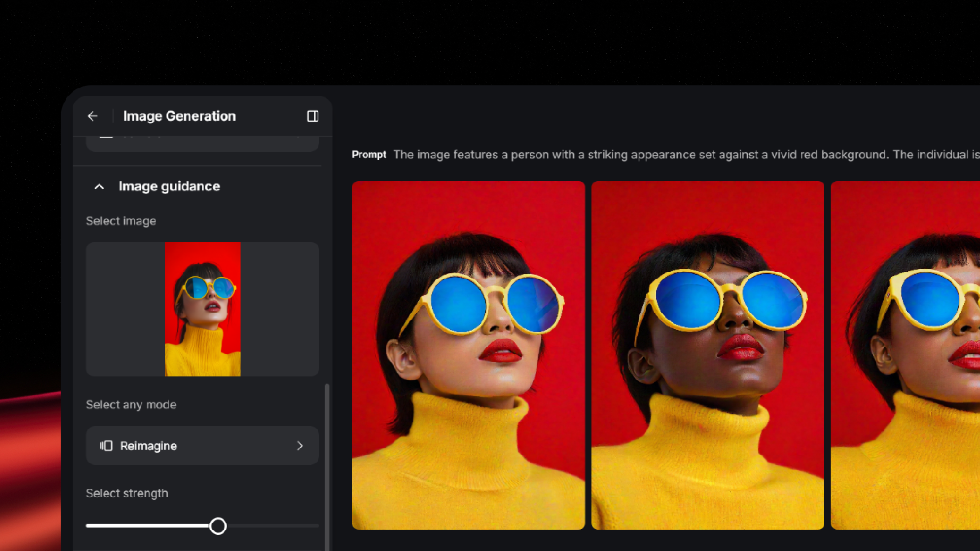The image size is (980, 551).
Task: Open the first generated image with light skin
Action: tap(468, 355)
